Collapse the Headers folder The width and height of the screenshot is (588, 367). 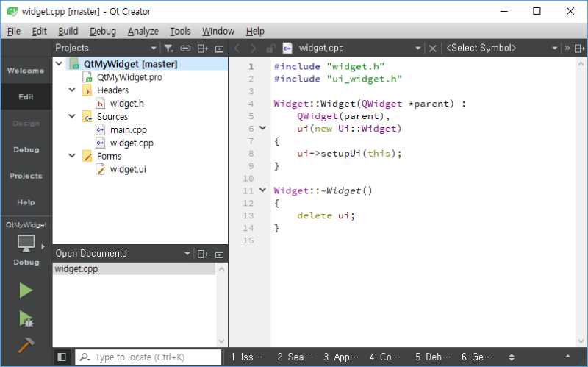coord(72,90)
